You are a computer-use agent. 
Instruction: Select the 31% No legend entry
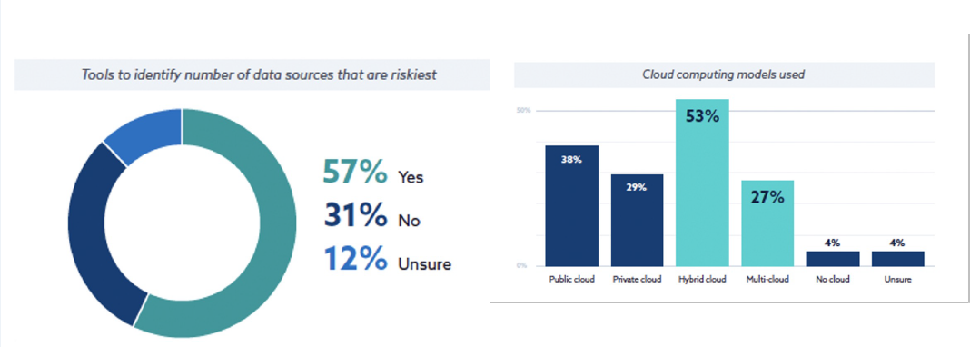[371, 216]
